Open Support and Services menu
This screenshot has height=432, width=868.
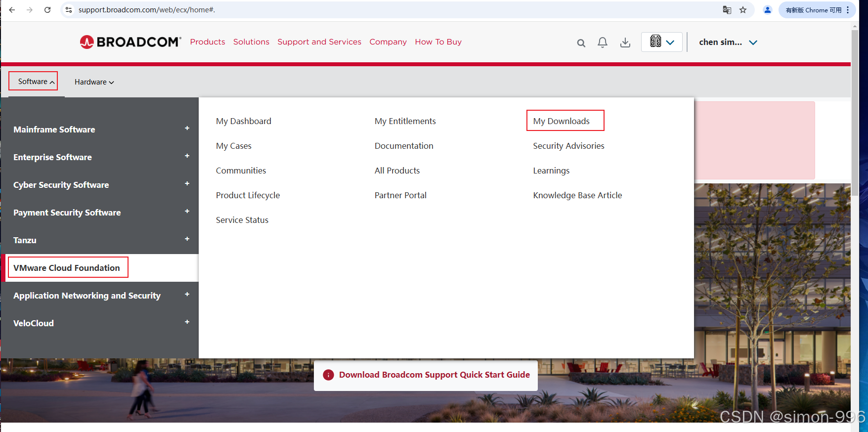coord(319,42)
